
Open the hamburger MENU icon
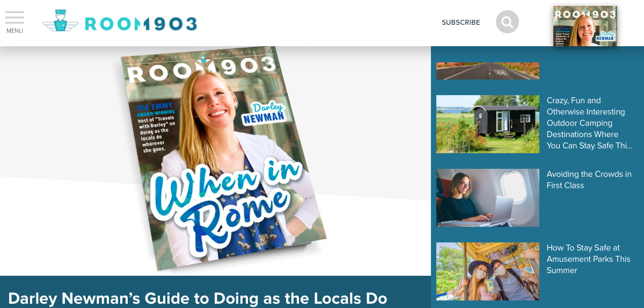14,17
